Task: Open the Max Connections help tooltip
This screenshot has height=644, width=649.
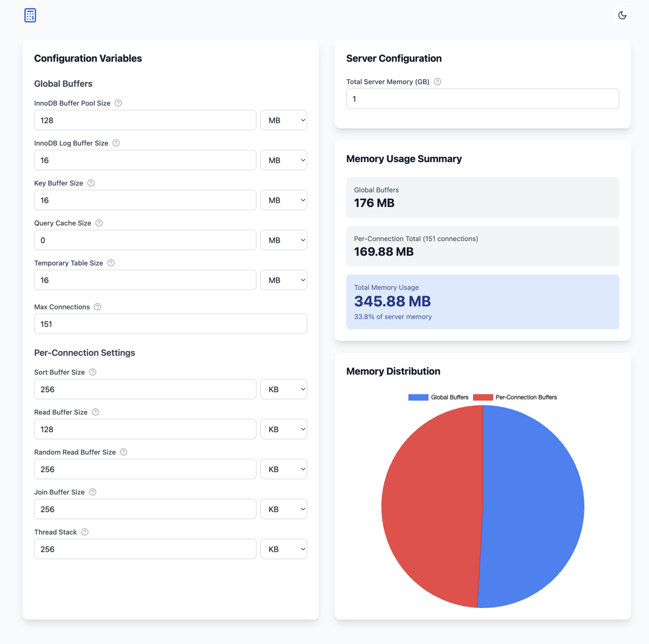Action: coord(97,307)
